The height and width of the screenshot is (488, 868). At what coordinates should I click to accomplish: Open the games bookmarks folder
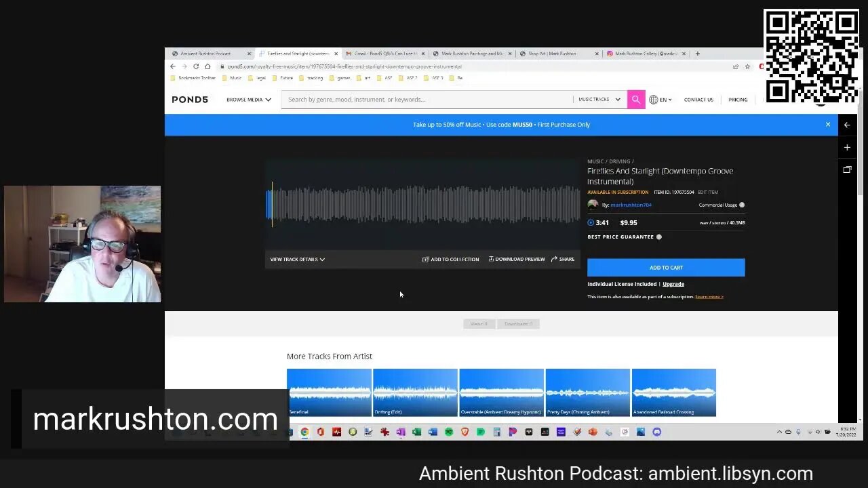(340, 78)
